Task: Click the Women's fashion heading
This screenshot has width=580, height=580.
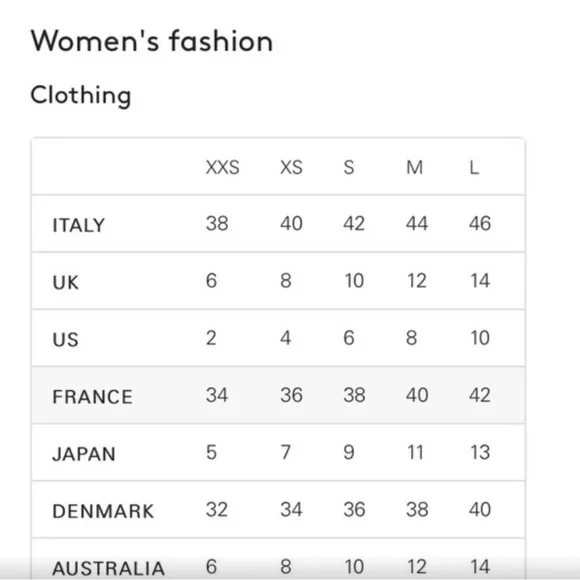Action: coord(152,41)
